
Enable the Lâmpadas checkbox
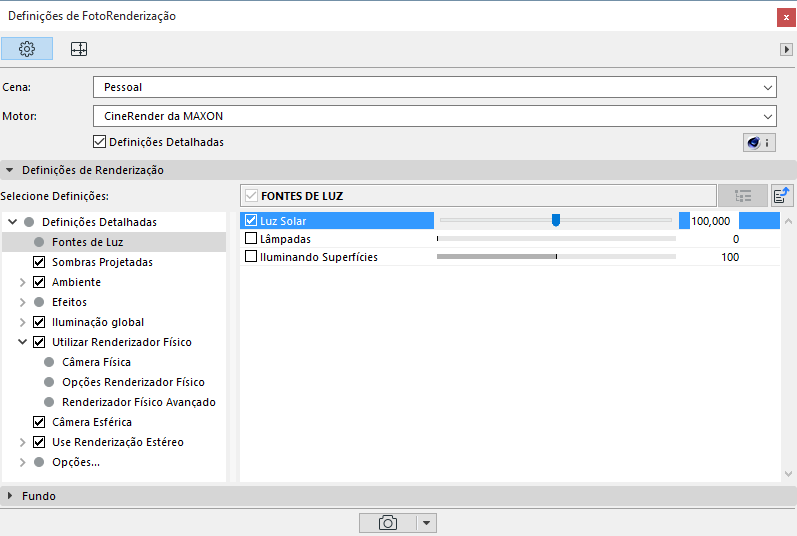pyautogui.click(x=251, y=238)
